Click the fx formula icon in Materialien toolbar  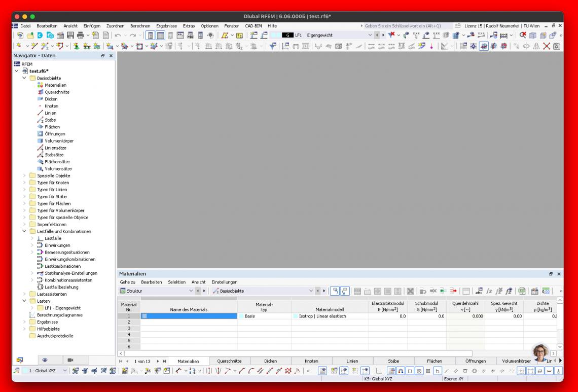click(x=489, y=291)
